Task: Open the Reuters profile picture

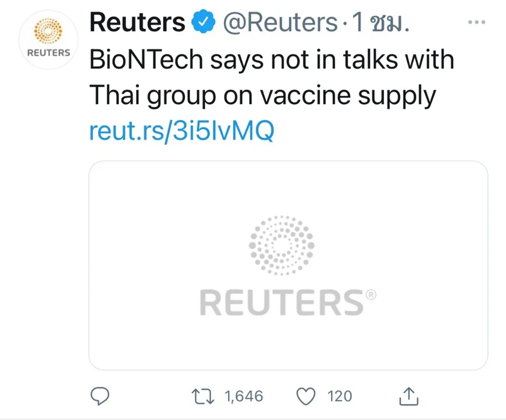Action: [x=48, y=40]
